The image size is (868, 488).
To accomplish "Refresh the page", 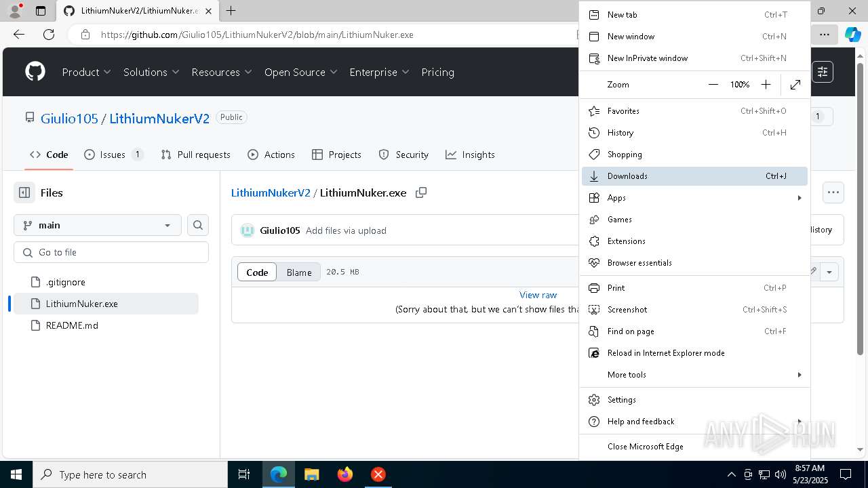I will [49, 35].
